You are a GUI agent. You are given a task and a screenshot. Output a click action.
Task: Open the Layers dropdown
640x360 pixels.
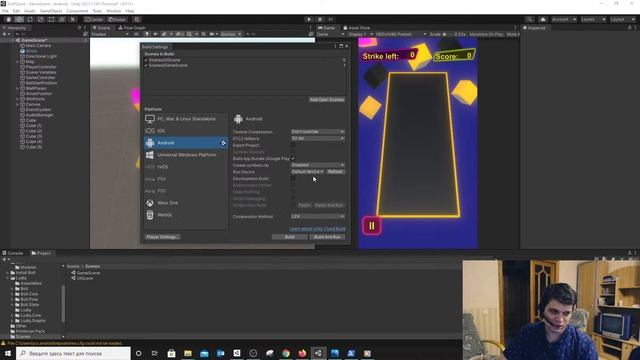coord(593,19)
